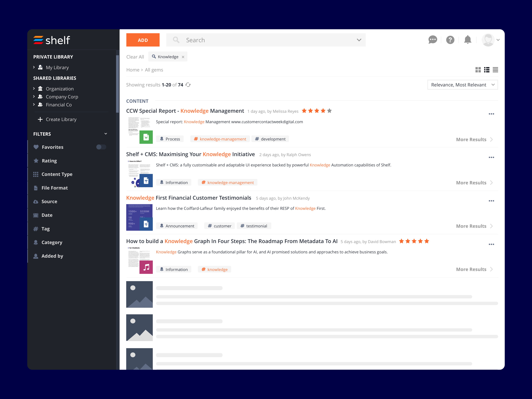Switch to compact list view icon
Viewport: 532px width, 399px height.
point(495,70)
